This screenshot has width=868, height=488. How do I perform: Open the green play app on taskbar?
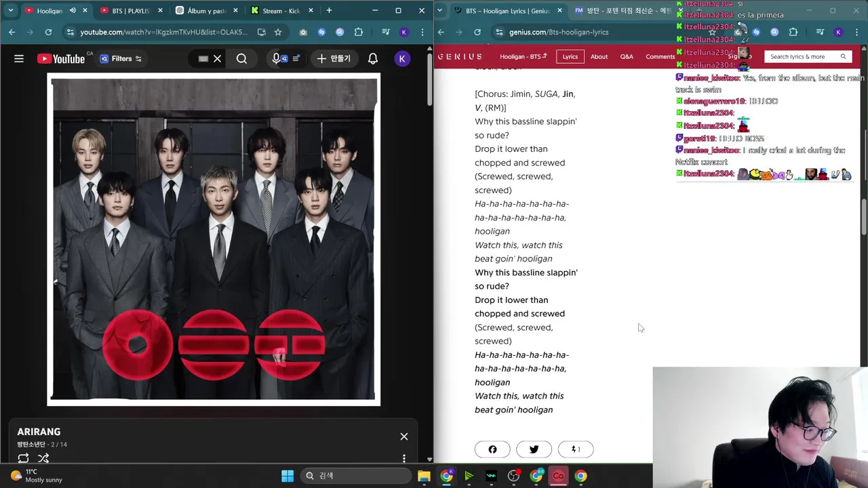tap(469, 476)
